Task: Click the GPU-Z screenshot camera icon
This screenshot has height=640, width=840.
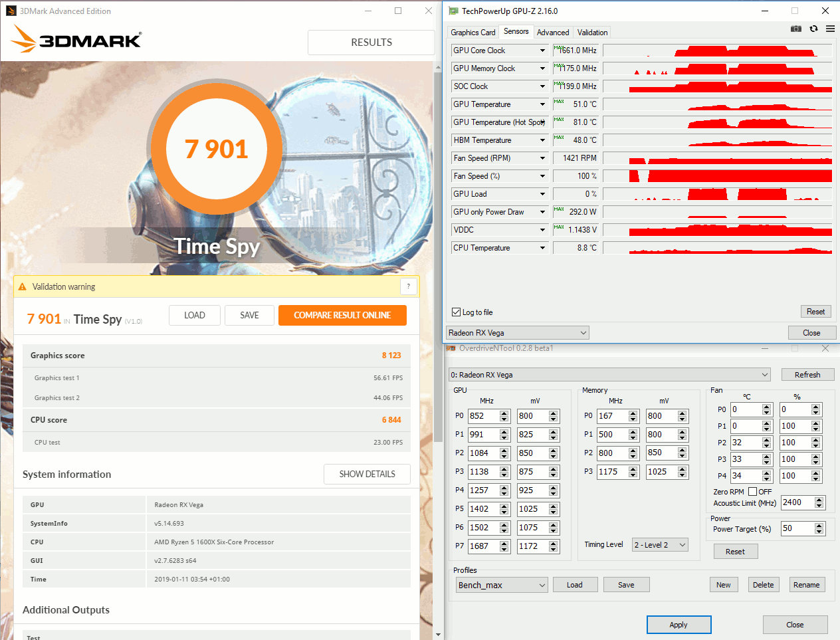Action: click(x=796, y=29)
